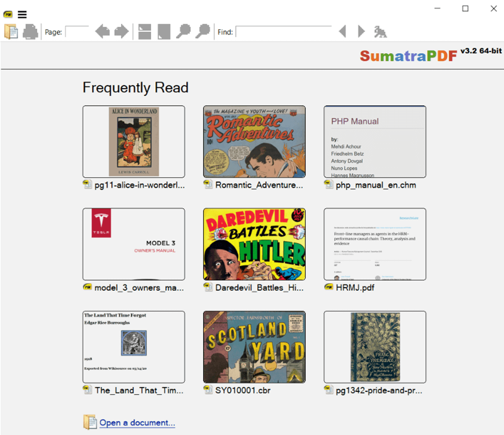Click the Print toolbar icon
This screenshot has height=435, width=504.
30,32
